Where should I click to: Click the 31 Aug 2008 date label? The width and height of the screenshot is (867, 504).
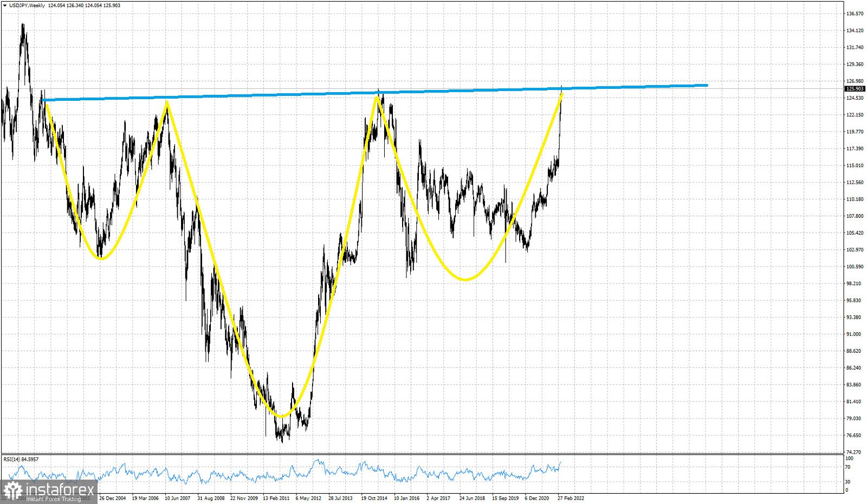(211, 498)
